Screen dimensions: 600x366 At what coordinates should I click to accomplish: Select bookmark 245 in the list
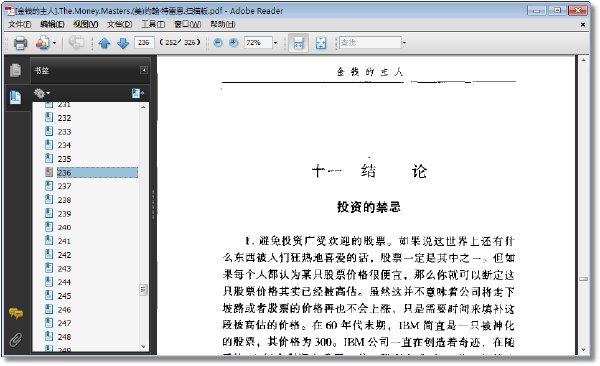tap(64, 296)
